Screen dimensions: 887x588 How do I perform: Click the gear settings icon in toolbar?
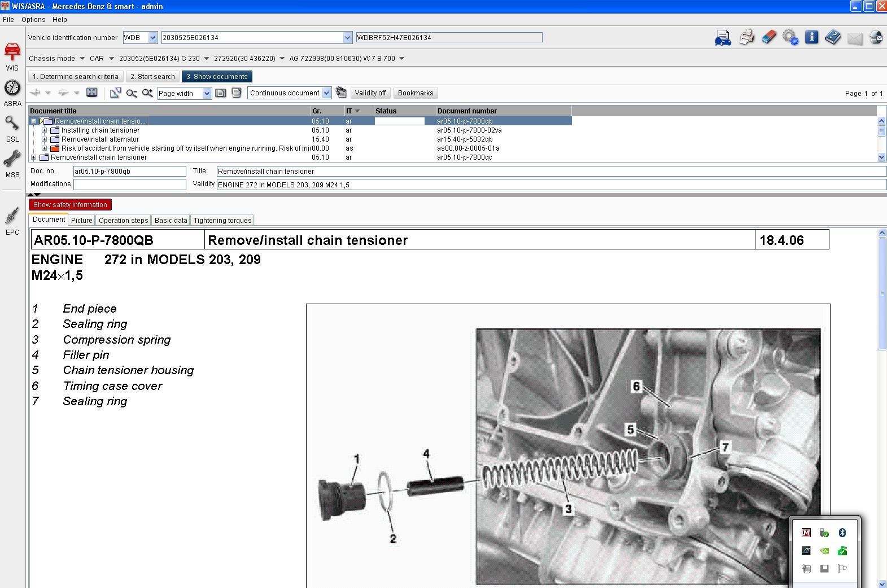[790, 38]
